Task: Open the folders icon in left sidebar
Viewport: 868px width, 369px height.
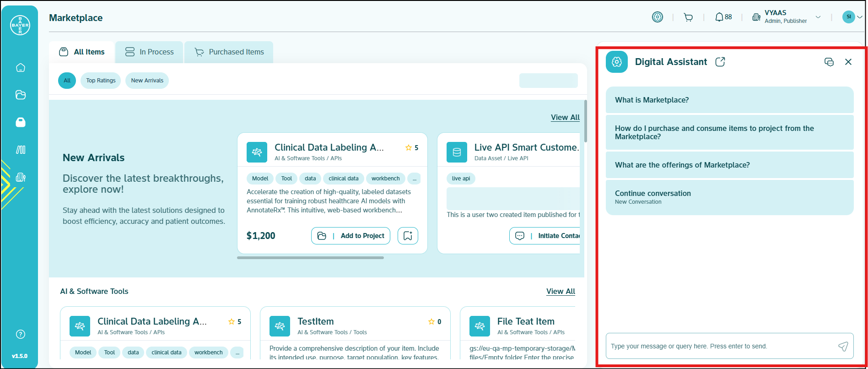Action: click(x=21, y=95)
